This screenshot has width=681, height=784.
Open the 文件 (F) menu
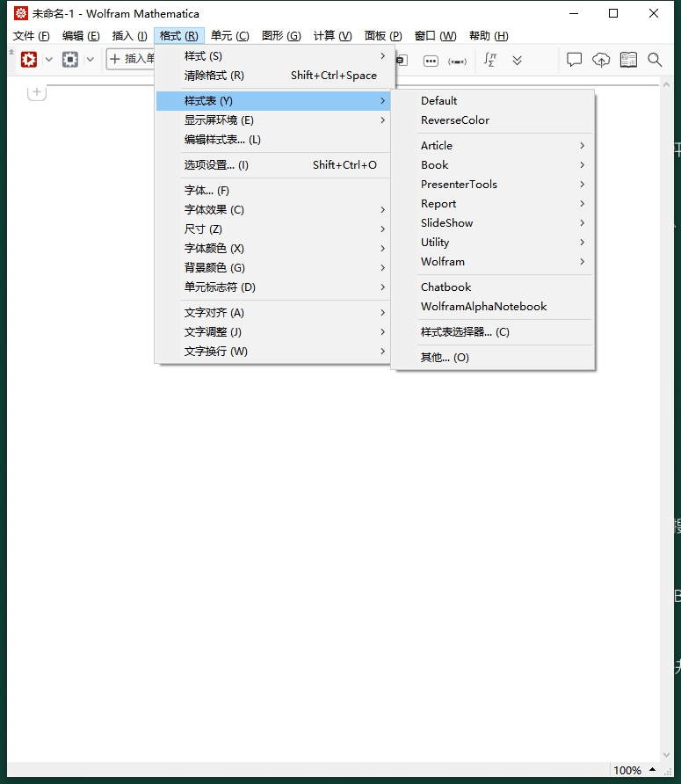(x=32, y=35)
